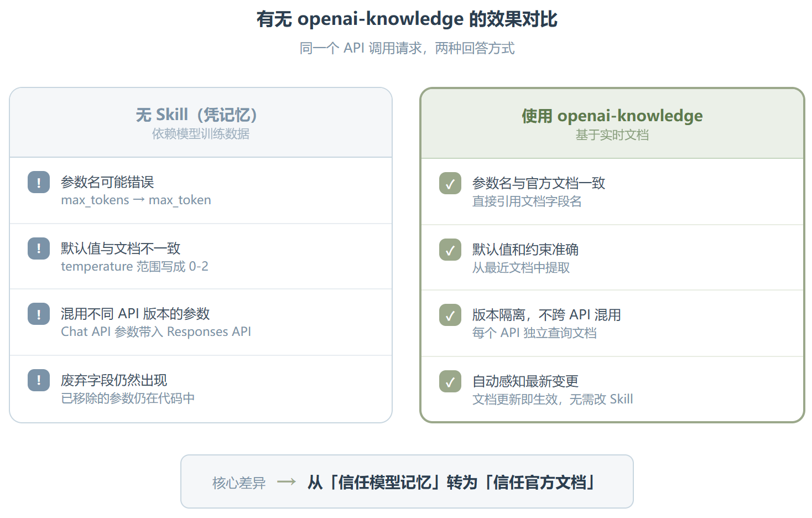Click row title 版本隔离，不跨 API 混用
This screenshot has height=518, width=812.
pyautogui.click(x=546, y=315)
